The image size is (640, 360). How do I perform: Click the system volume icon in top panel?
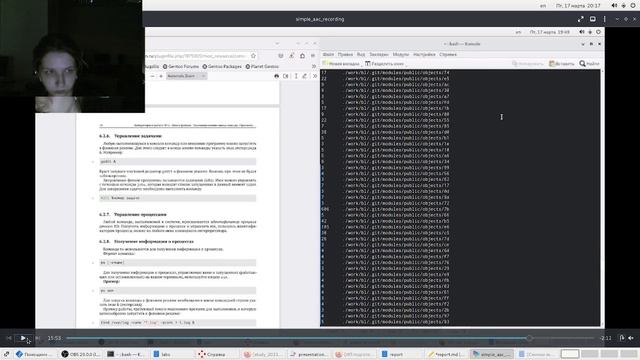tap(614, 6)
